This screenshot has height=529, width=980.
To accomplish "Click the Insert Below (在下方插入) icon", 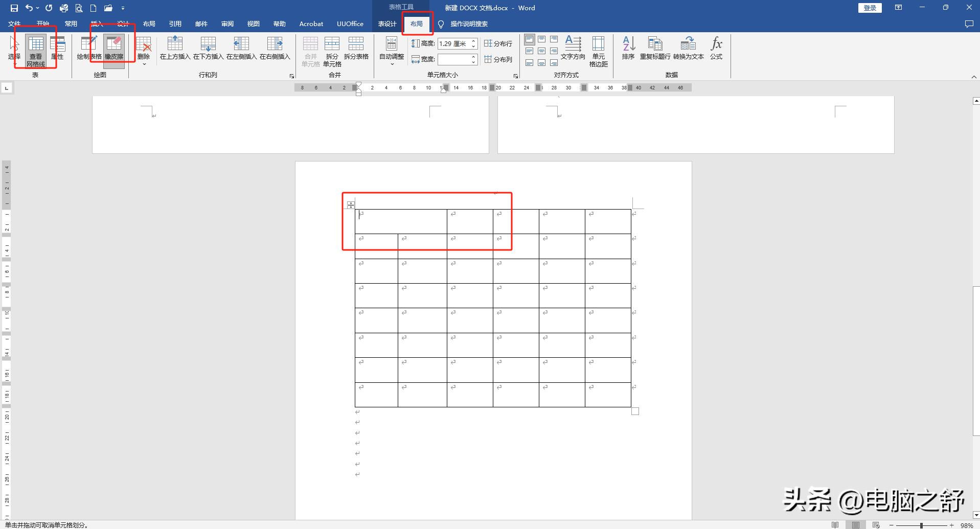I will point(208,47).
